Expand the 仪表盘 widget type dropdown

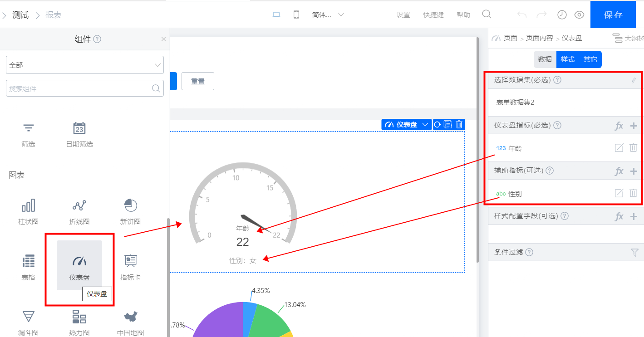(x=425, y=124)
